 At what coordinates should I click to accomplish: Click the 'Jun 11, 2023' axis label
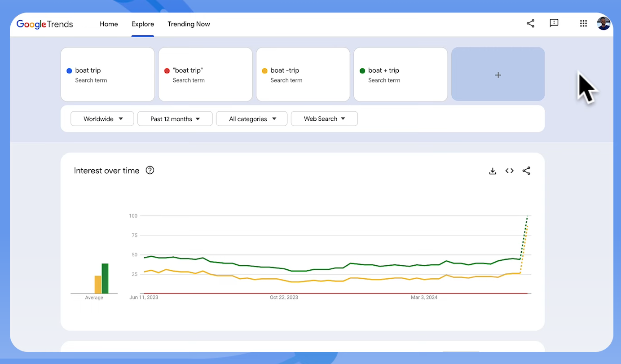144,297
